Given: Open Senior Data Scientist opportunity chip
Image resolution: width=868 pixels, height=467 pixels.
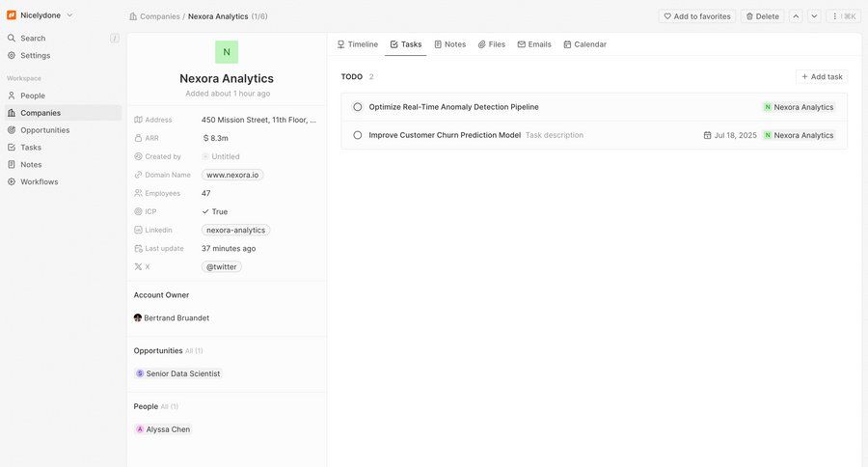Looking at the screenshot, I should (x=177, y=373).
